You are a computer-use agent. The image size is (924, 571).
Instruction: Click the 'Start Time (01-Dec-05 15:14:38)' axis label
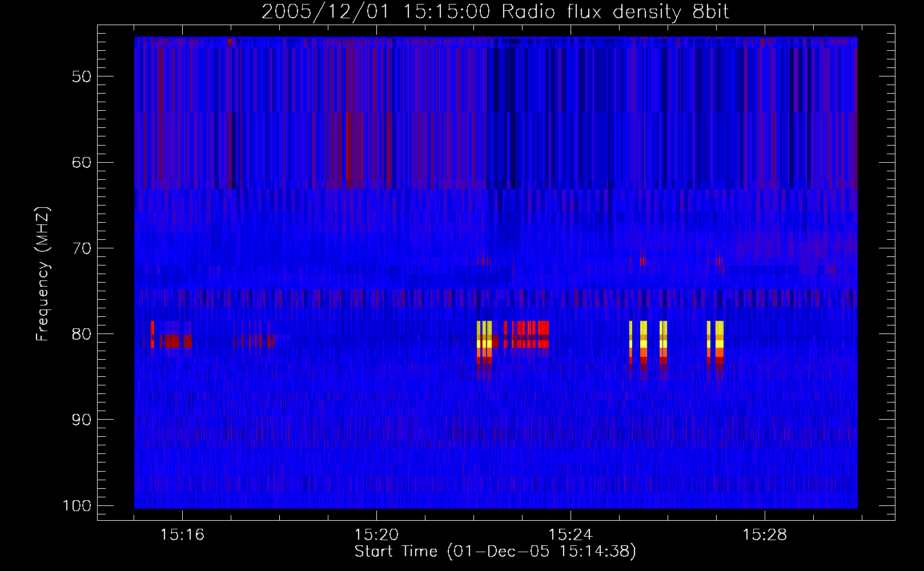pos(495,552)
